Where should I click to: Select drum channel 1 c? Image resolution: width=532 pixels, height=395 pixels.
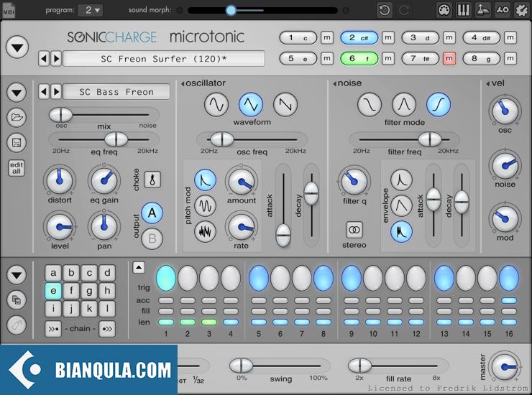298,37
